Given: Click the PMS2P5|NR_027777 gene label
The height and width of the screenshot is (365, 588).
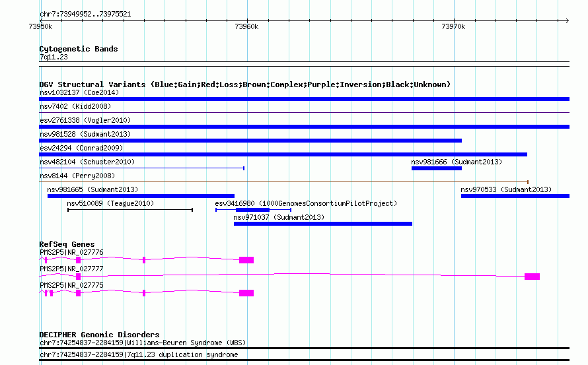Looking at the screenshot, I should coord(71,269).
